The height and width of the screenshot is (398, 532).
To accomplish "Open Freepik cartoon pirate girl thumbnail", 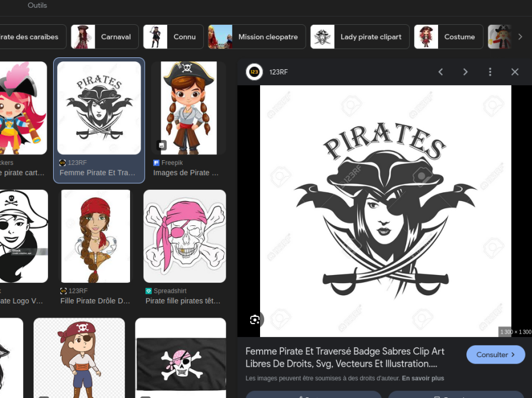I will tap(188, 108).
